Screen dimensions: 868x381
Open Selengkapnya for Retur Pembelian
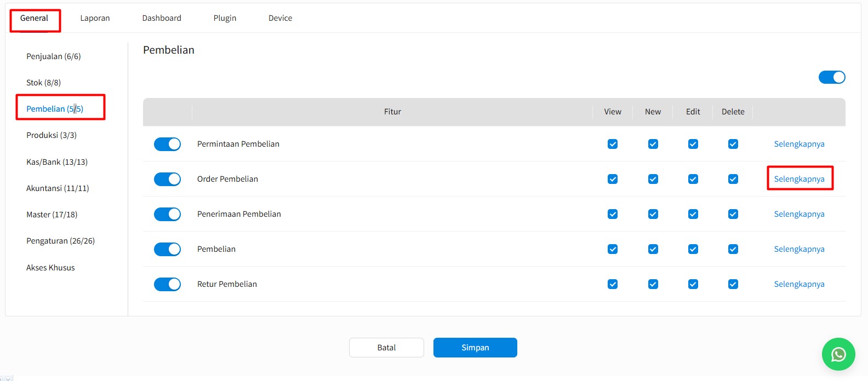(799, 284)
